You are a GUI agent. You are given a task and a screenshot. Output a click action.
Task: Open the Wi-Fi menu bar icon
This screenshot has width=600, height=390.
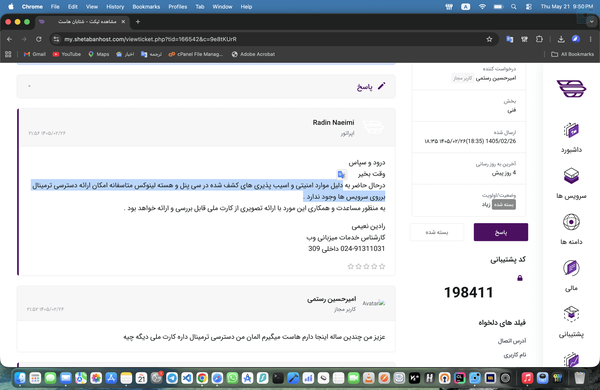482,7
